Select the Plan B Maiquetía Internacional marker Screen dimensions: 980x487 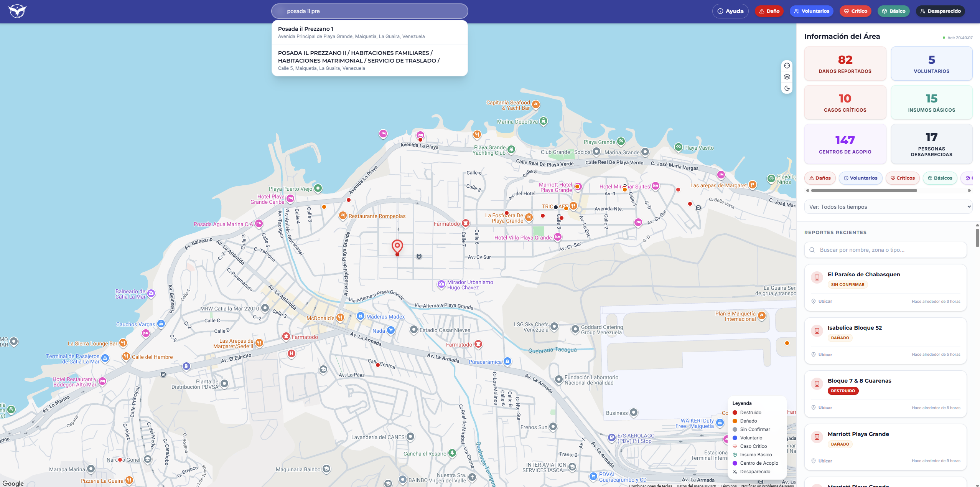tap(762, 316)
